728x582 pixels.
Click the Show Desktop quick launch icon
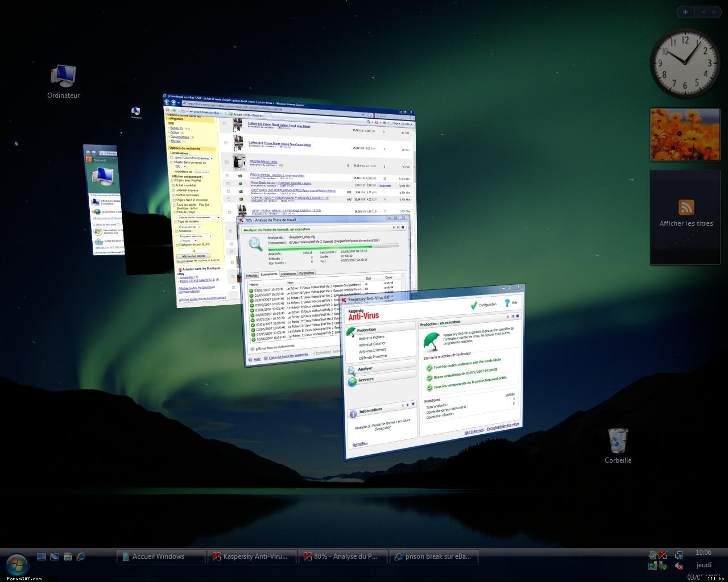(x=42, y=556)
